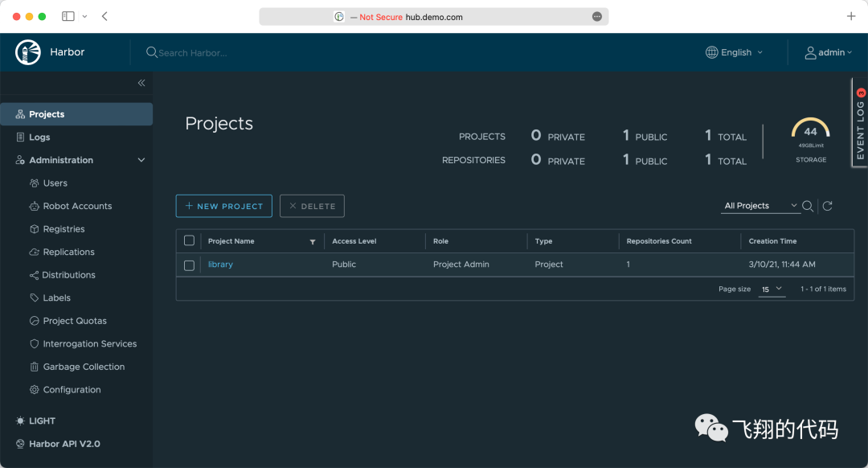Open the Harbor API V2.0 link
Viewport: 868px width, 468px height.
(x=65, y=444)
